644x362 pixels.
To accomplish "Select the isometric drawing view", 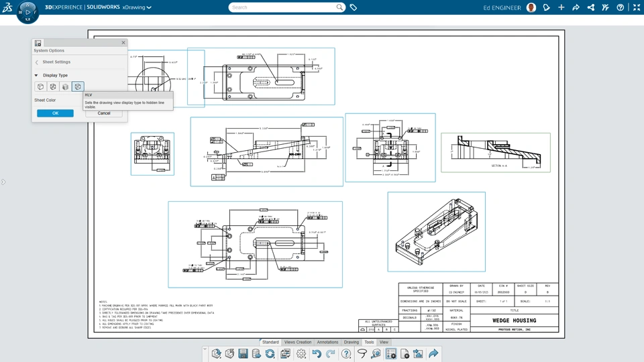I will pyautogui.click(x=437, y=232).
